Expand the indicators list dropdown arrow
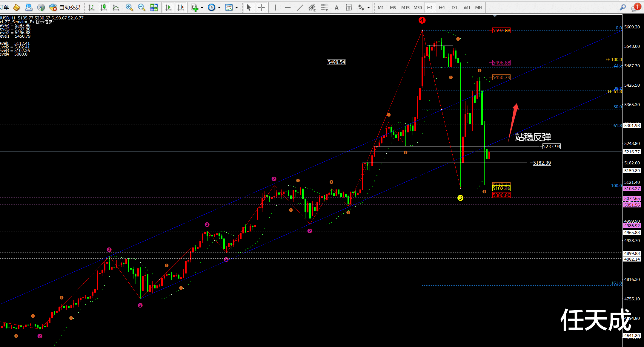 pos(202,8)
